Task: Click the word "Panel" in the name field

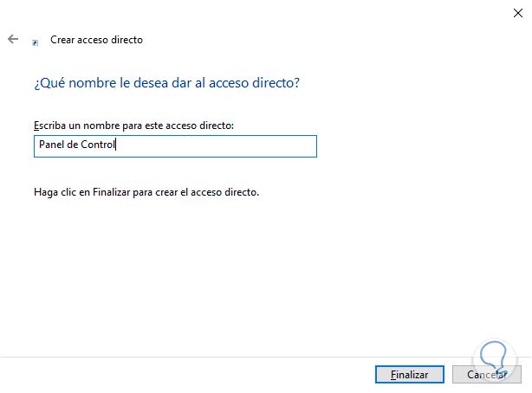Action: pyautogui.click(x=52, y=146)
